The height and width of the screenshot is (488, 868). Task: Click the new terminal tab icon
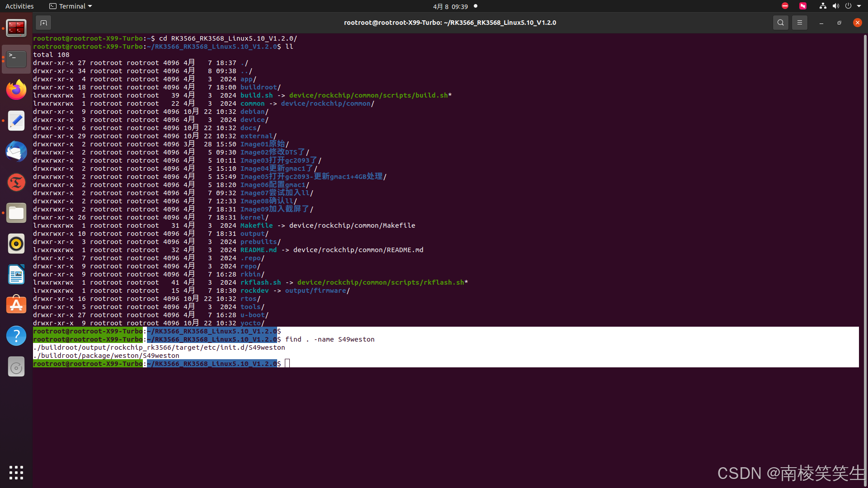click(43, 23)
